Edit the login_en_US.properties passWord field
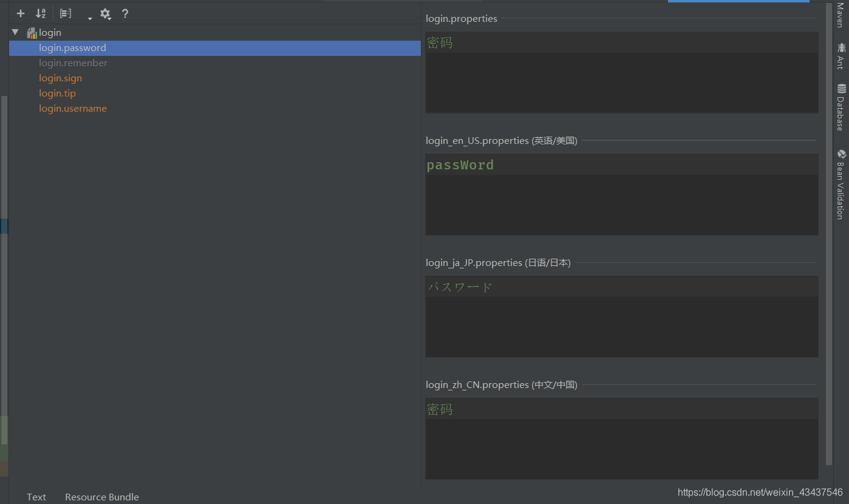Image resolution: width=849 pixels, height=504 pixels. 622,194
